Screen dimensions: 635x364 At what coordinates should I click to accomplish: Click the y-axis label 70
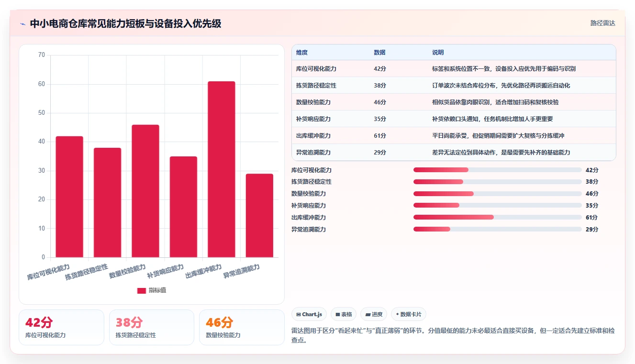pos(42,55)
